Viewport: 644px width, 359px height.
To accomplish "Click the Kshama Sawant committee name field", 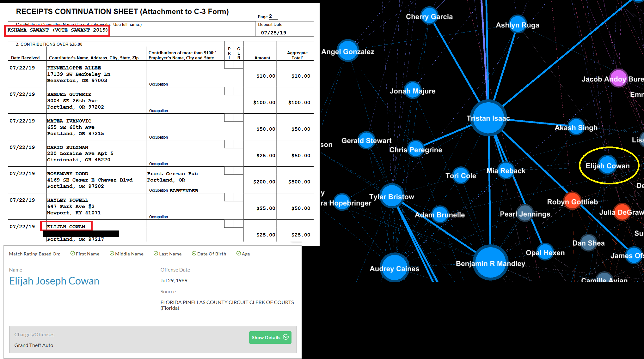I will [57, 30].
